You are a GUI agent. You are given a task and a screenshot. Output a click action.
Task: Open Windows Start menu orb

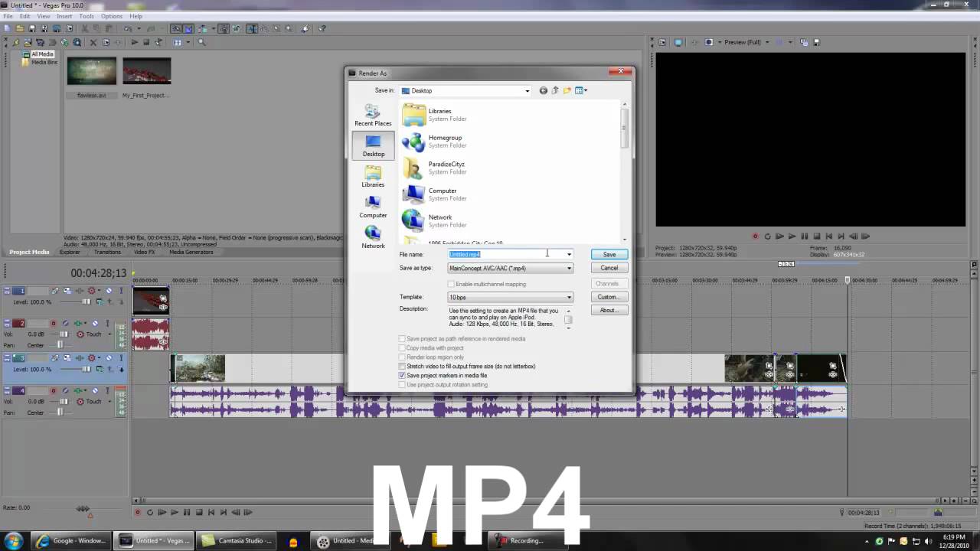pyautogui.click(x=14, y=540)
